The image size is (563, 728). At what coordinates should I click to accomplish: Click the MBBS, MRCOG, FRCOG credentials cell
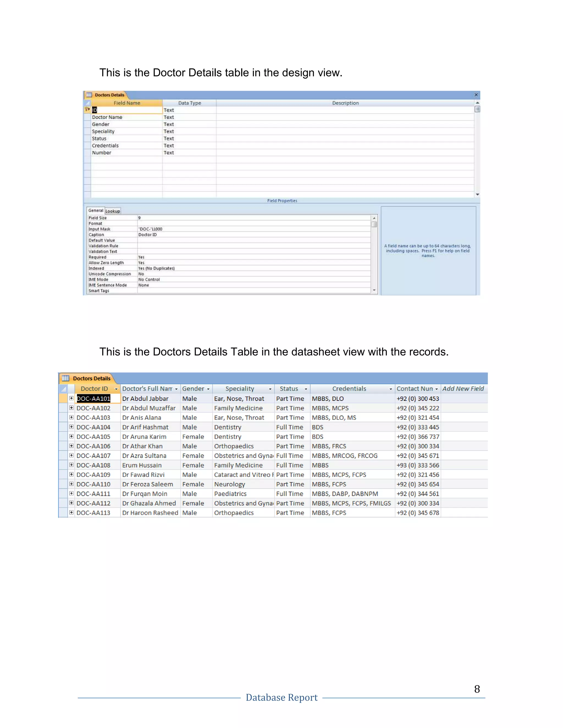pyautogui.click(x=352, y=456)
